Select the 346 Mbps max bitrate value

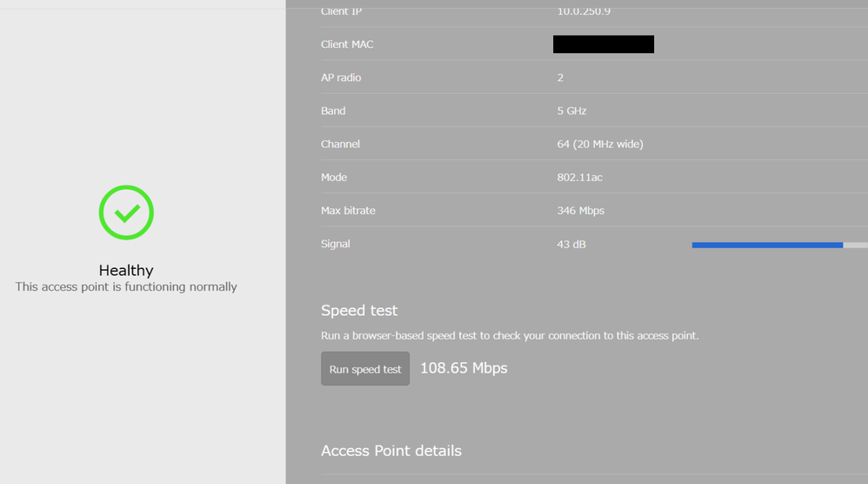click(x=580, y=211)
